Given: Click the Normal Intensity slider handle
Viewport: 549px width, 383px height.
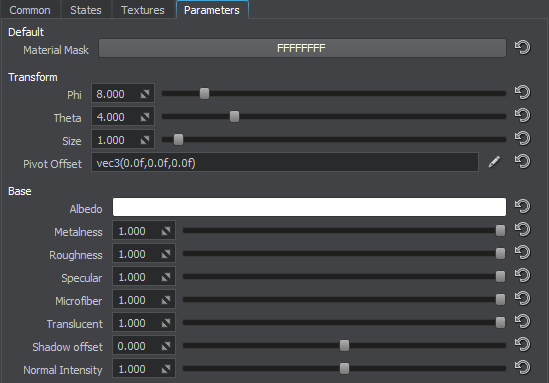Looking at the screenshot, I should tap(345, 368).
